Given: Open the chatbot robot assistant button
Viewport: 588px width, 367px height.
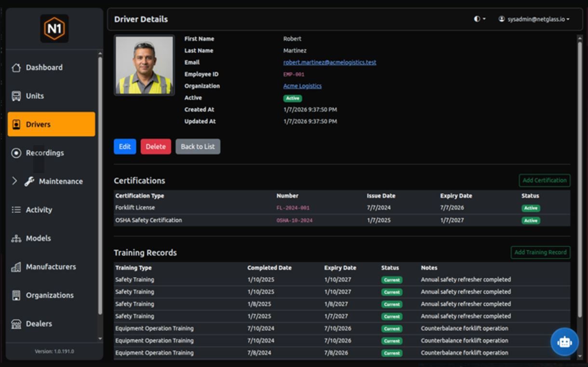Looking at the screenshot, I should point(564,341).
